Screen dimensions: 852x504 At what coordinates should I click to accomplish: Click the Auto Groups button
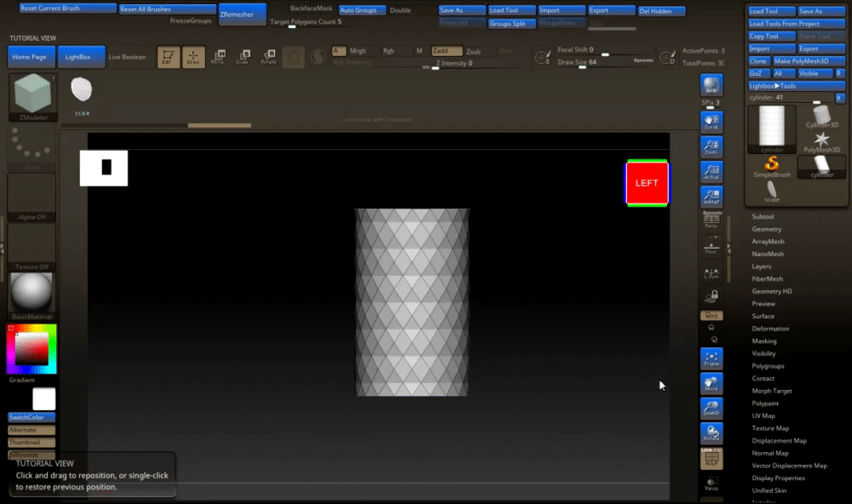pyautogui.click(x=362, y=10)
